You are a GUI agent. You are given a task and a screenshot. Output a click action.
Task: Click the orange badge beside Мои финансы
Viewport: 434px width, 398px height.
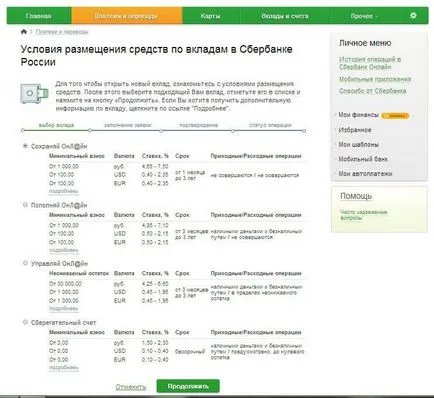coord(395,116)
